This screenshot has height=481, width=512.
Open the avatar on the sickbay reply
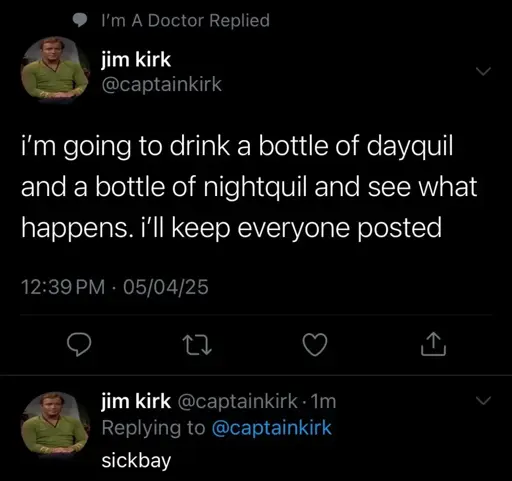click(x=55, y=425)
